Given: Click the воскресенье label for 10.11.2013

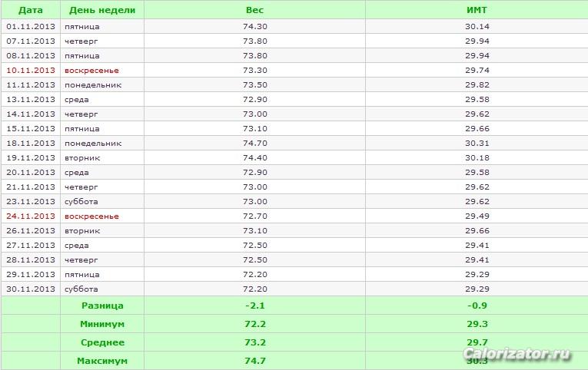Looking at the screenshot, I should coord(91,71).
